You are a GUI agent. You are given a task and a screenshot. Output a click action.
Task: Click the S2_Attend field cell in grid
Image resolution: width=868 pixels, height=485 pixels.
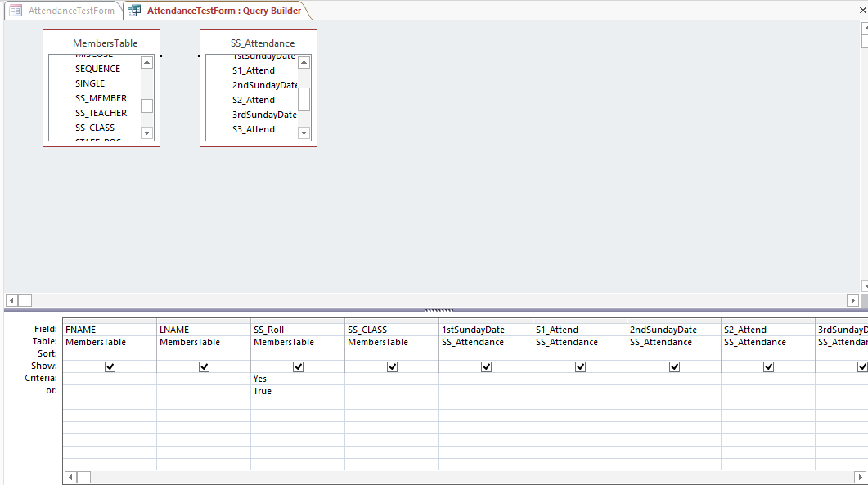pyautogui.click(x=768, y=330)
